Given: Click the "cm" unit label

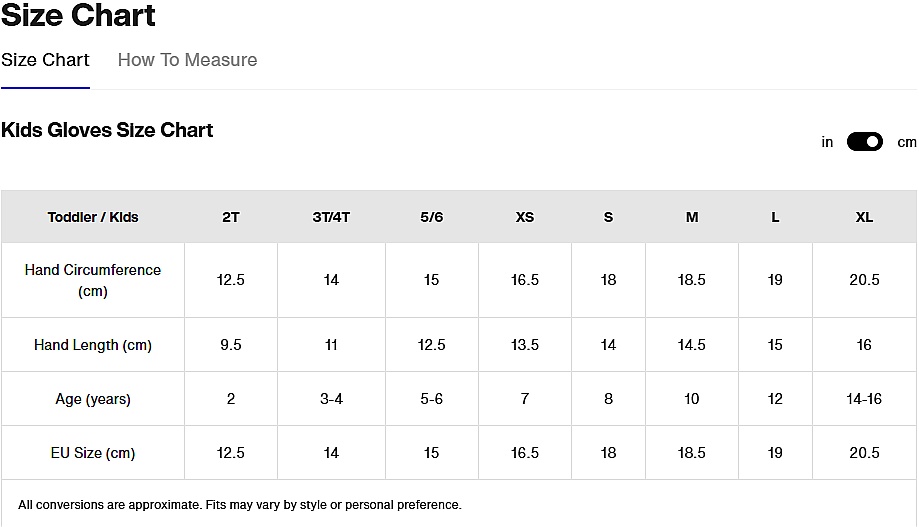Looking at the screenshot, I should point(906,142).
